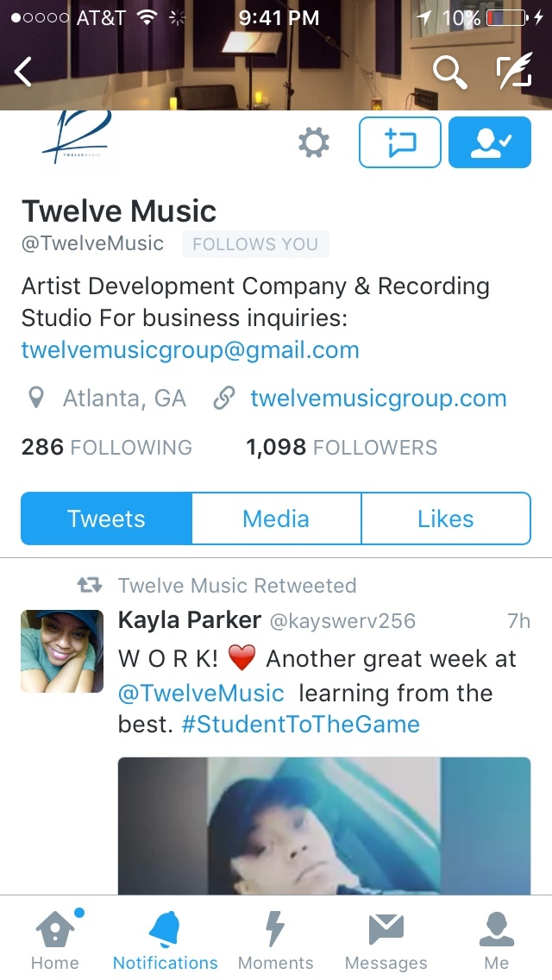View the 286 Following list
The height and width of the screenshot is (980, 552).
[x=106, y=448]
